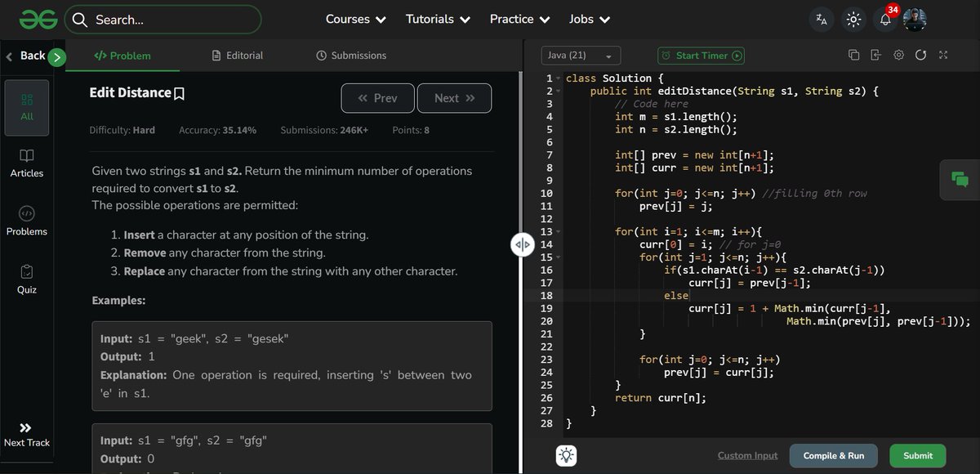Collapse the problem panel using center divider toggle

(x=522, y=244)
